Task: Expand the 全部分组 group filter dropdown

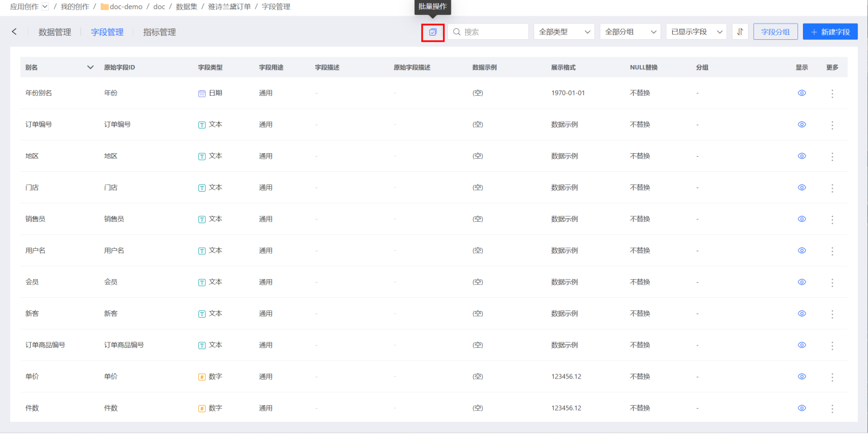Action: pos(630,32)
